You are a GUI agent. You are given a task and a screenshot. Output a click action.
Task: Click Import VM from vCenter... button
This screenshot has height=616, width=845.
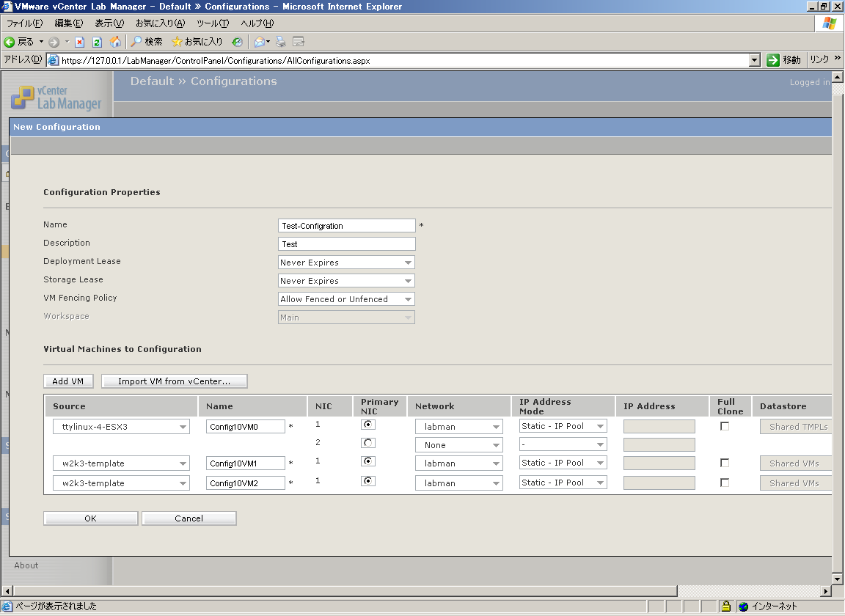point(174,381)
